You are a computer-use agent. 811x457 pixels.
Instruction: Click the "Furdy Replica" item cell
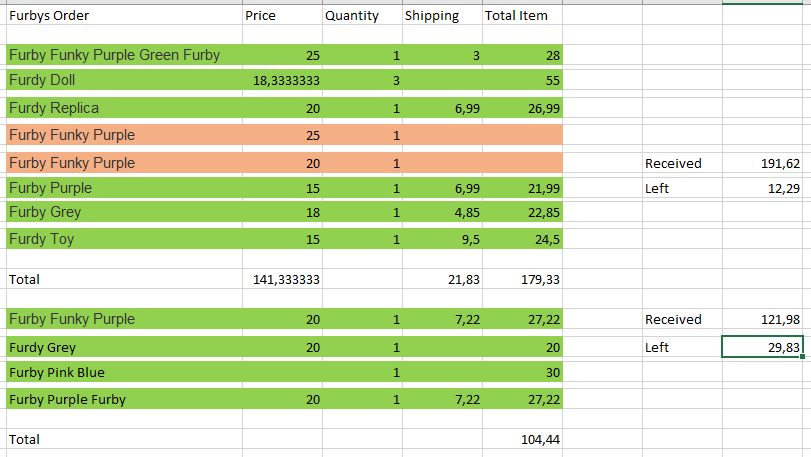click(54, 108)
